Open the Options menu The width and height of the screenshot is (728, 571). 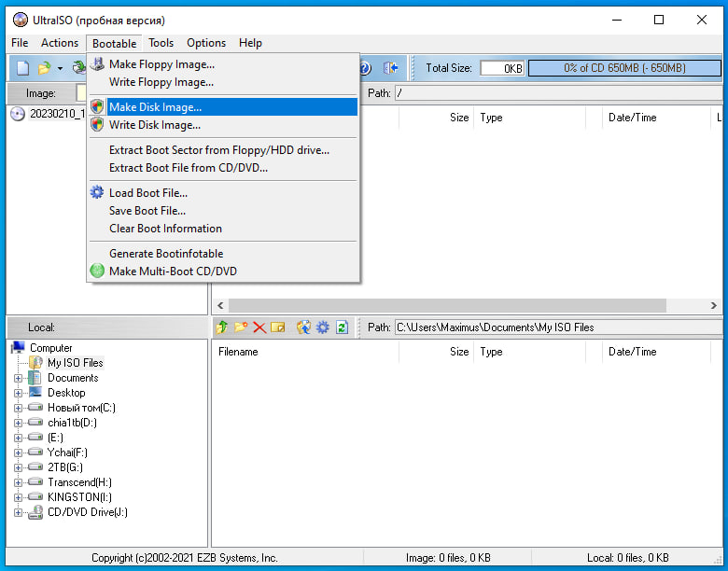point(206,43)
